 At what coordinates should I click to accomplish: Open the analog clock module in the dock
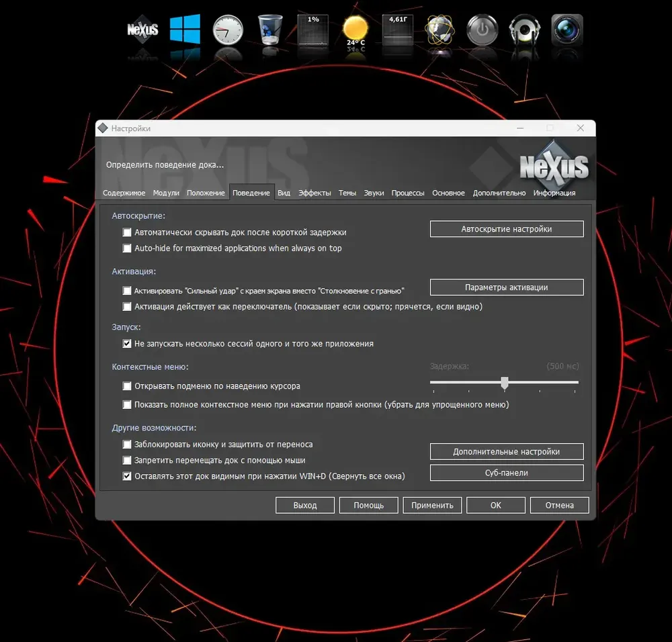[228, 30]
